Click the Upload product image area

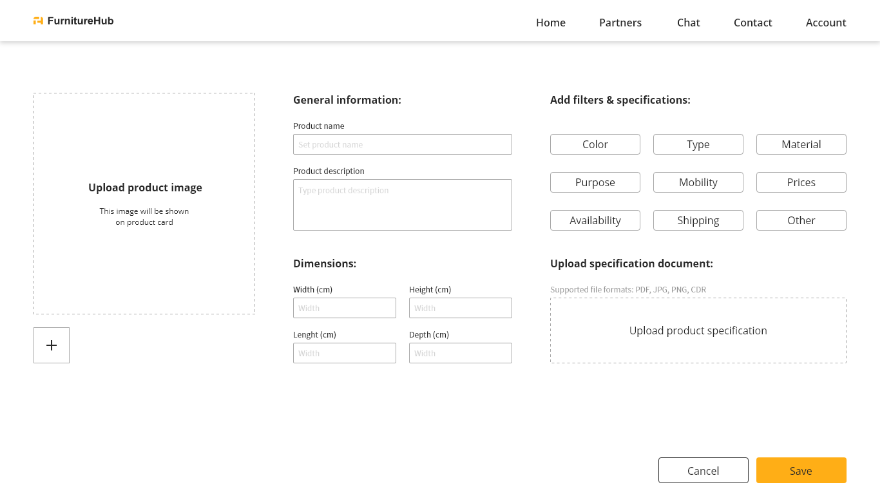144,204
